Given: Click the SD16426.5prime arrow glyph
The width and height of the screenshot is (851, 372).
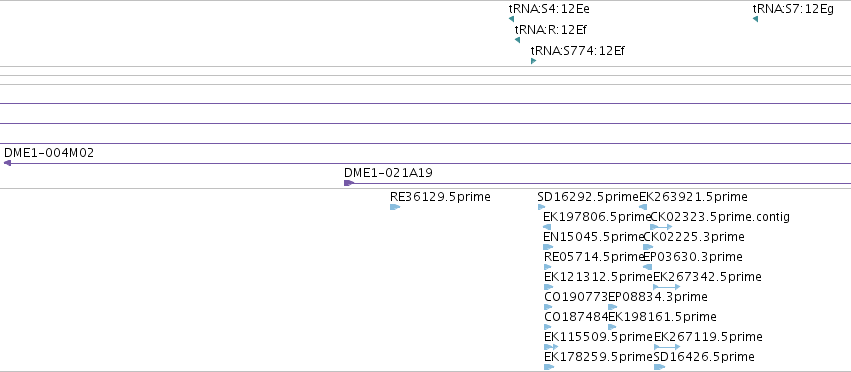Looking at the screenshot, I should click(659, 367).
